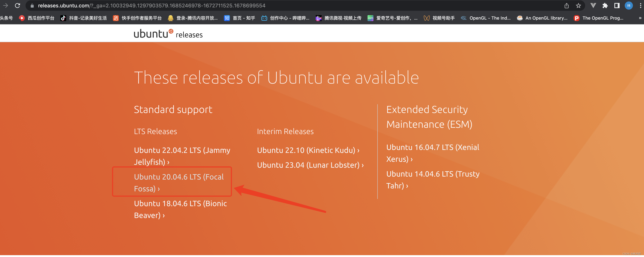
Task: Open Ubuntu 23.04 Lunar Lobster link
Action: (x=310, y=165)
